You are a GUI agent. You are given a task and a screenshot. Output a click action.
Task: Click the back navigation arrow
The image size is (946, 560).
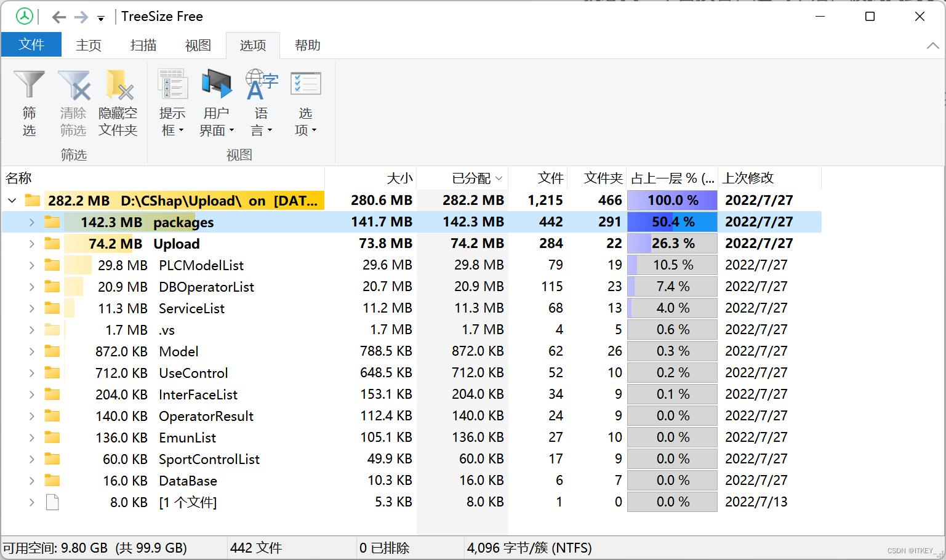[59, 17]
